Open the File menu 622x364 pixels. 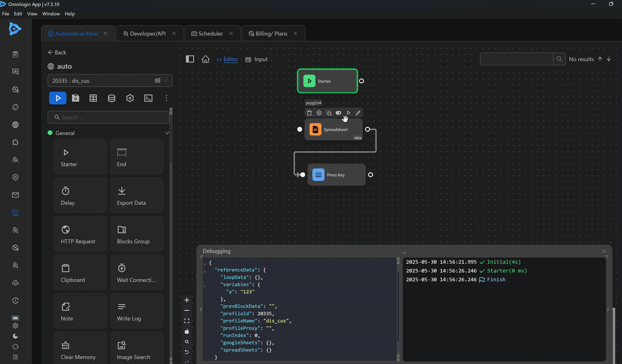(6, 14)
